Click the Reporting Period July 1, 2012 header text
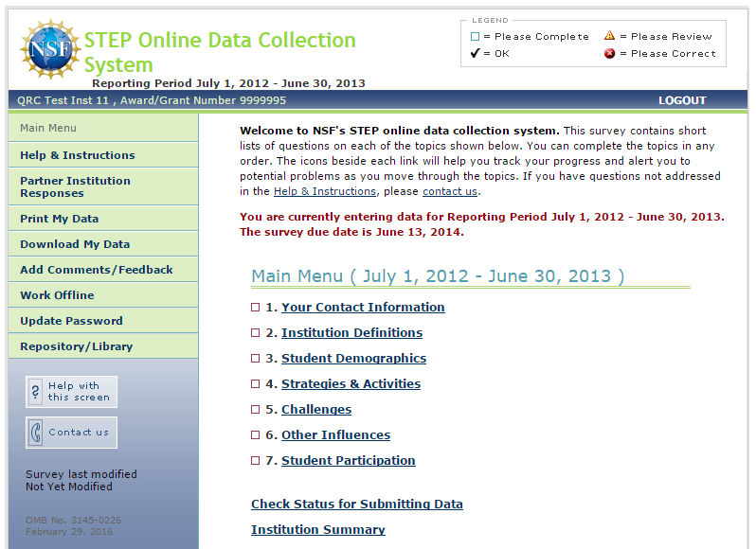Viewport: 756px width, 549px height. (228, 83)
